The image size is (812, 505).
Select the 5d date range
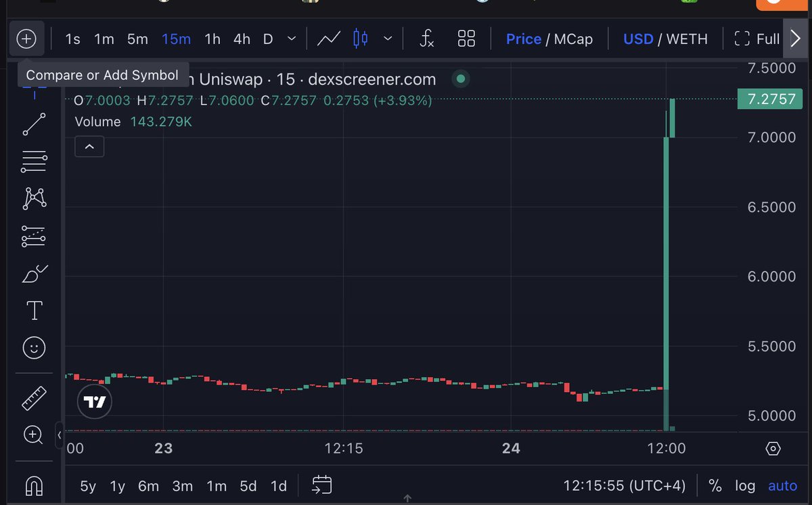248,486
